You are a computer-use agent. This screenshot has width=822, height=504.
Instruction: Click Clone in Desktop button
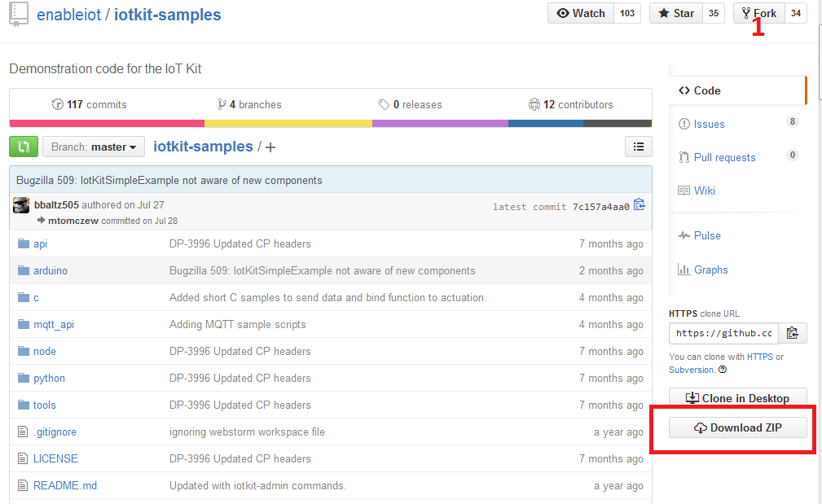[x=737, y=397]
